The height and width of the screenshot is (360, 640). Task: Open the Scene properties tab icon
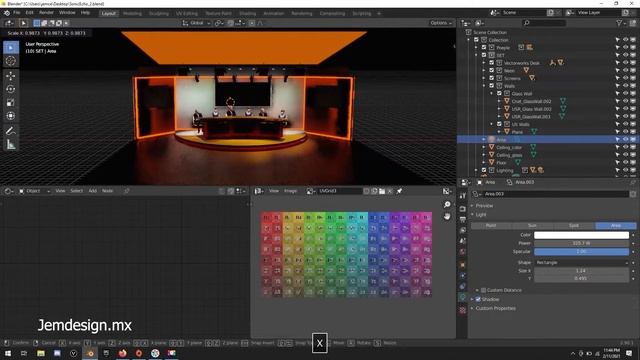[462, 241]
